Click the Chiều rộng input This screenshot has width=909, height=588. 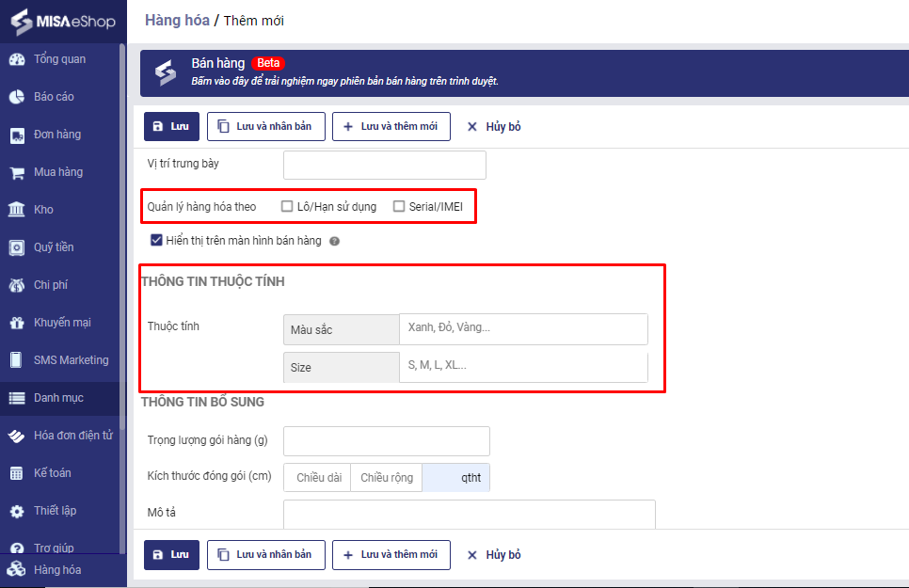click(387, 477)
